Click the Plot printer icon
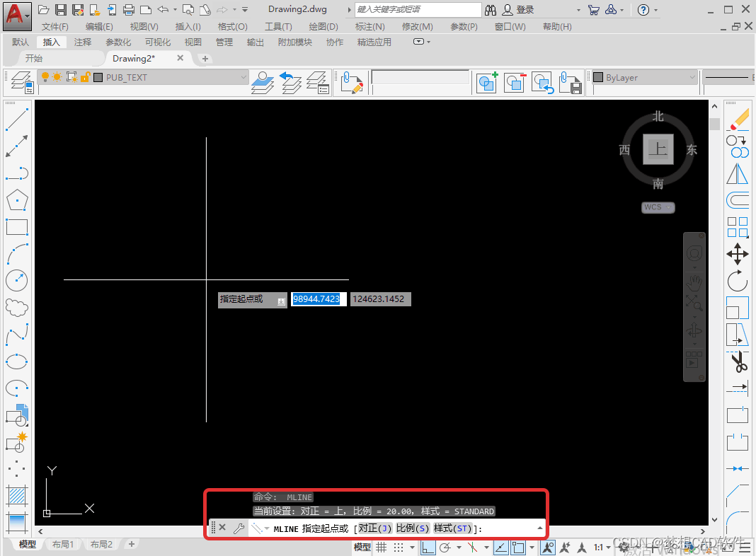756x556 pixels. pos(129,9)
